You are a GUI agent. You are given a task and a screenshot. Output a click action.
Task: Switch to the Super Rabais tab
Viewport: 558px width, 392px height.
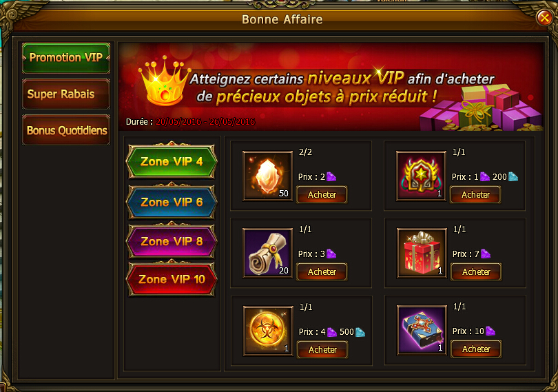66,94
